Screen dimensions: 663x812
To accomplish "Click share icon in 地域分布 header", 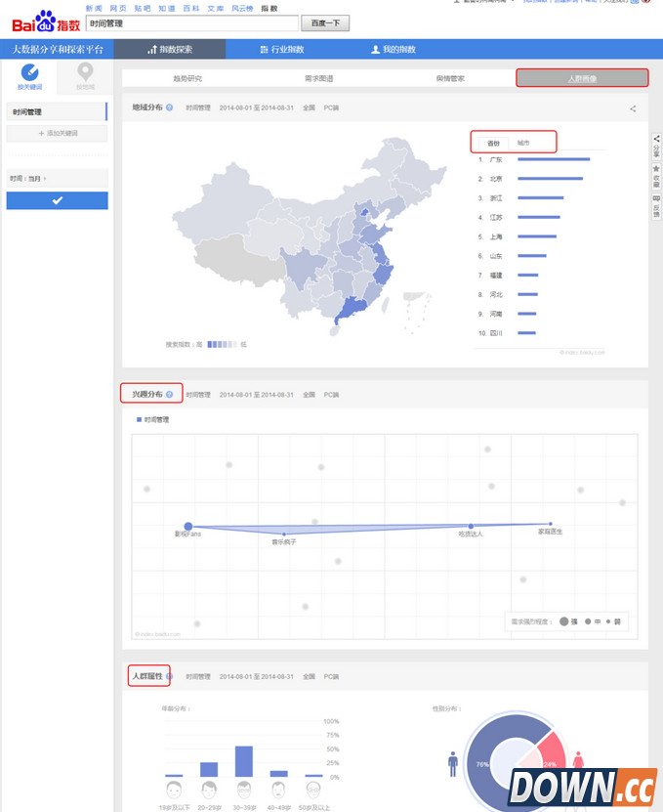I will tap(633, 108).
